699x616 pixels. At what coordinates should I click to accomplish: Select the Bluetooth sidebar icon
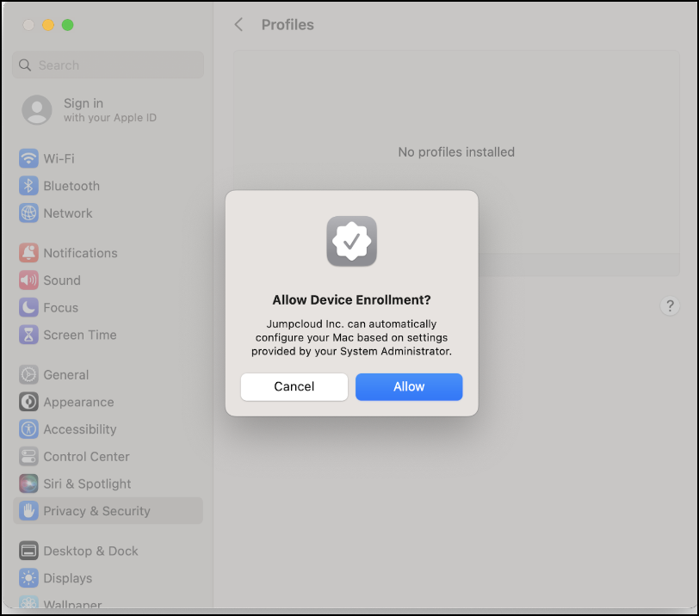(29, 186)
